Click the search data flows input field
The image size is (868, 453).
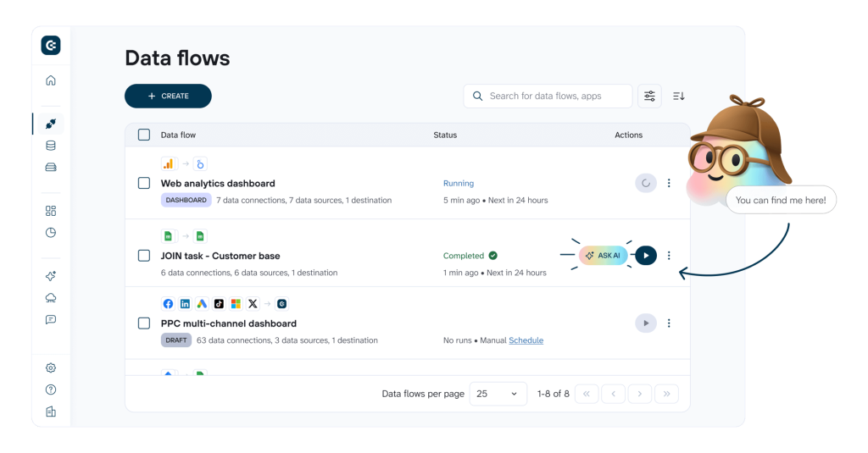pyautogui.click(x=555, y=97)
